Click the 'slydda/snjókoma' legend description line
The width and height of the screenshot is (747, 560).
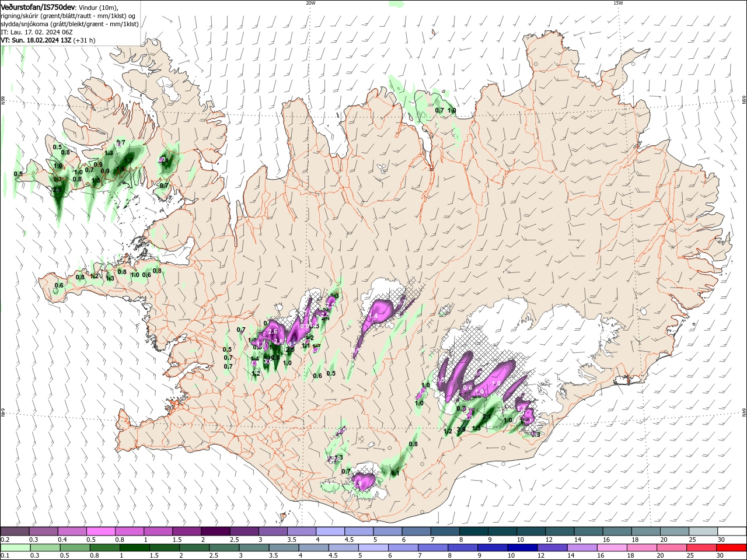(x=69, y=24)
